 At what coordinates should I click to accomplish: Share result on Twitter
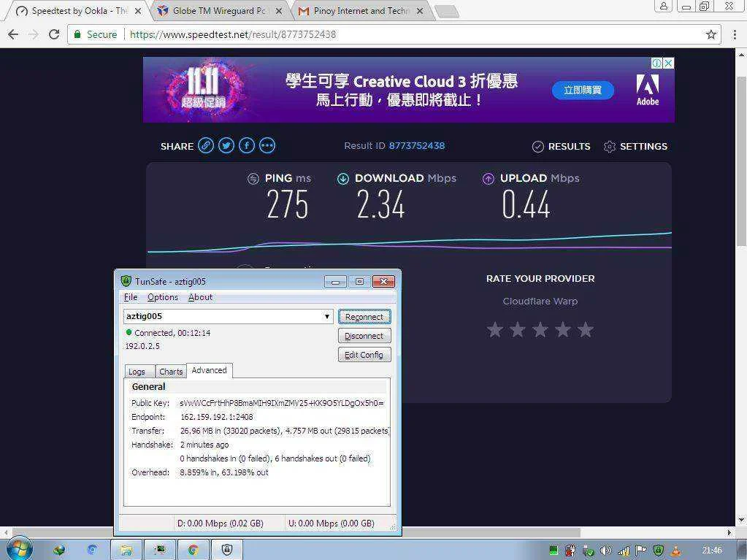(x=226, y=146)
